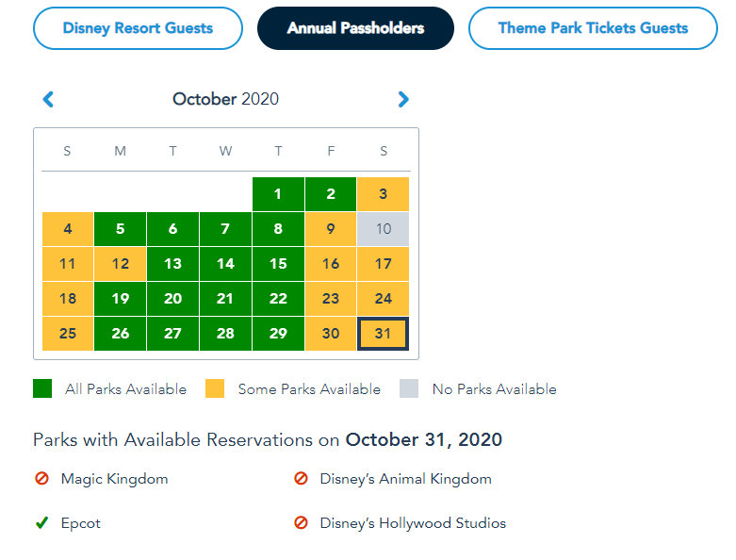Screen dimensions: 736x560
Task: Pick October 31 on the calendar
Action: 384,334
